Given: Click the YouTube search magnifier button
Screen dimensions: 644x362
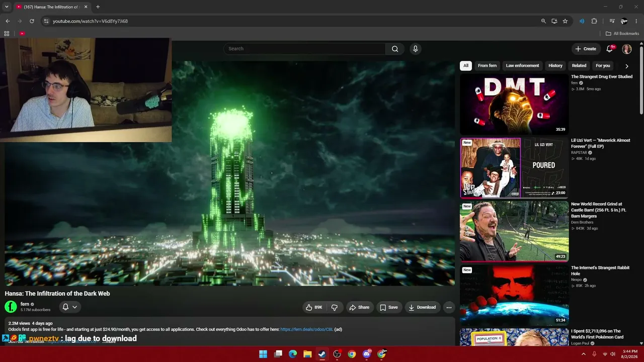Looking at the screenshot, I should click(x=395, y=49).
